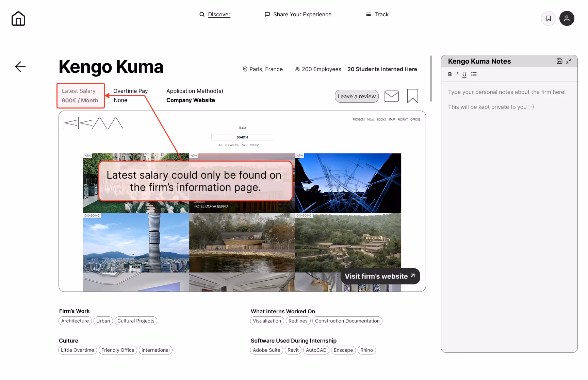Open saved bookmarks in the header
Viewport: 588px width, 380px height.
(x=549, y=18)
